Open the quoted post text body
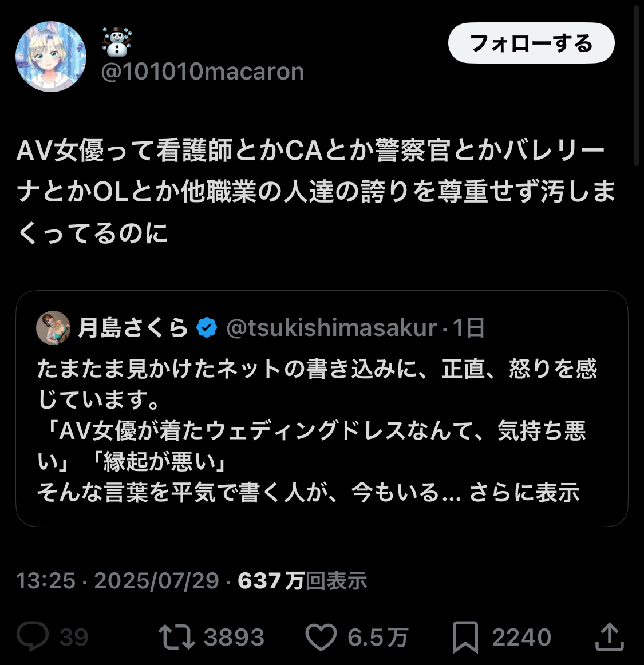 pos(317,430)
